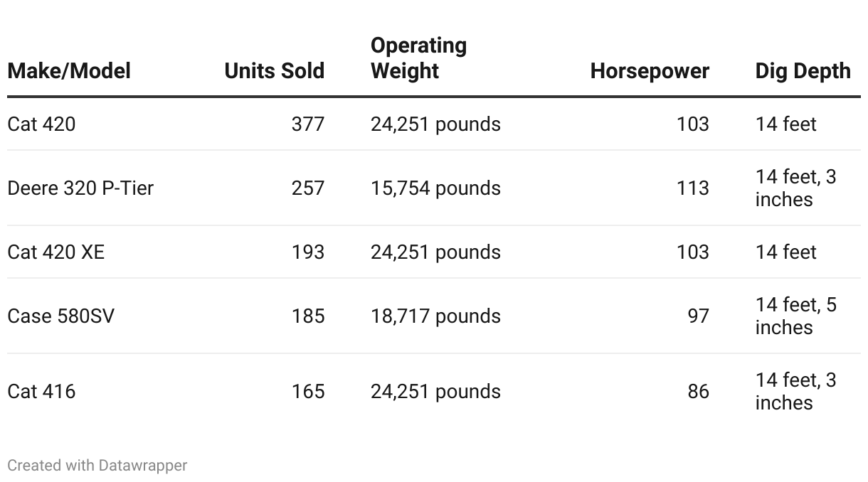The image size is (868, 482).
Task: Open the Created with Datawrapper link
Action: tap(97, 466)
